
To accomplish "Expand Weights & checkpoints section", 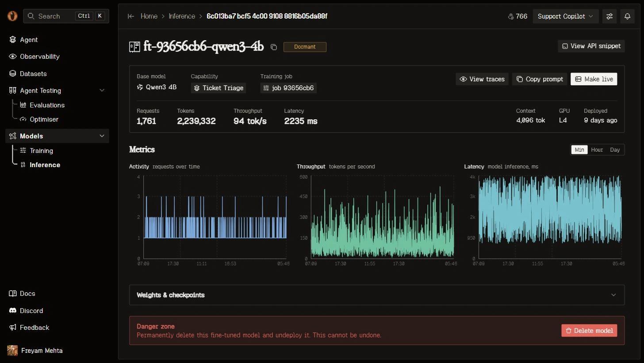I will click(x=377, y=295).
